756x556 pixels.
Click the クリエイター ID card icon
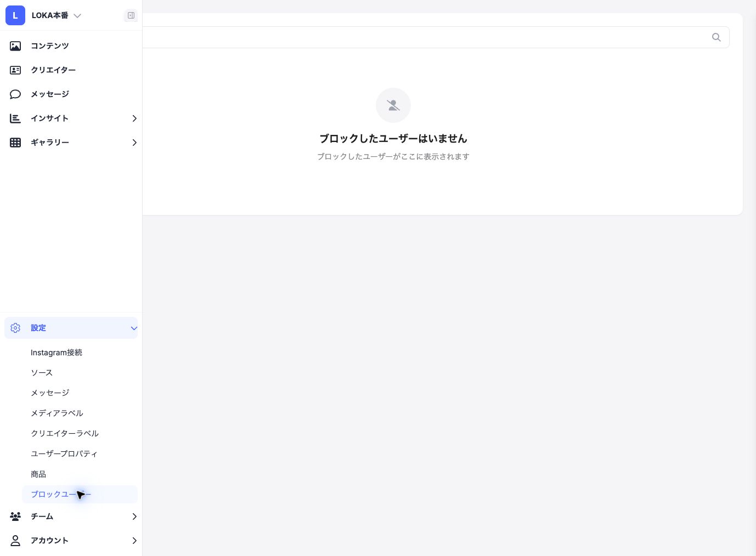point(15,70)
